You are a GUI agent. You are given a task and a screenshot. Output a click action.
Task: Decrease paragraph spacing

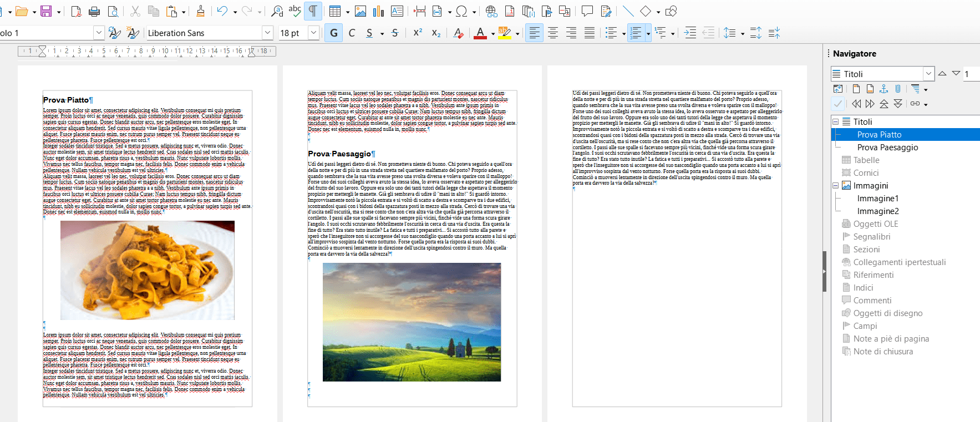click(774, 33)
